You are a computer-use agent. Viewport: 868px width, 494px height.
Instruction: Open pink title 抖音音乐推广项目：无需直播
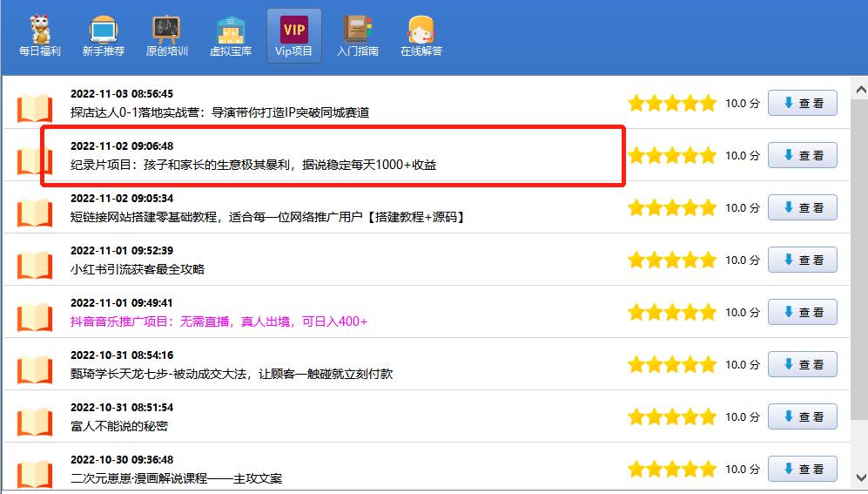pyautogui.click(x=219, y=321)
